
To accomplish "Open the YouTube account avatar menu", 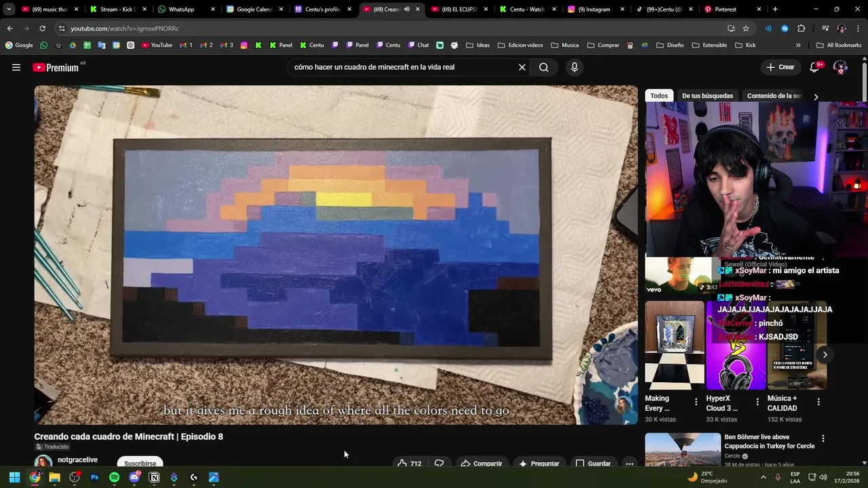I will [840, 67].
